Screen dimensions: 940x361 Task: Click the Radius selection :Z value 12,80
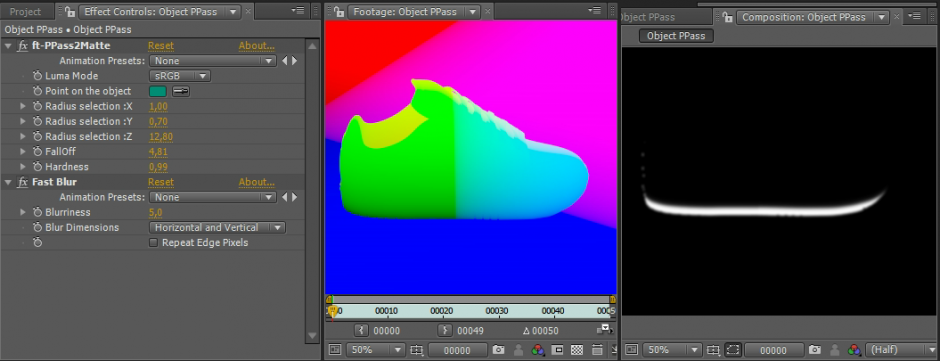[161, 137]
